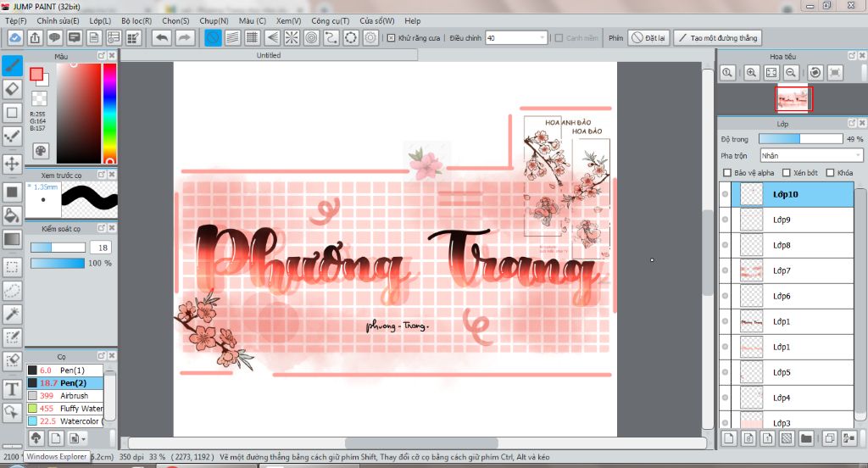Image resolution: width=868 pixels, height=468 pixels.
Task: Click Tạo một đường thẳng button
Action: point(719,37)
